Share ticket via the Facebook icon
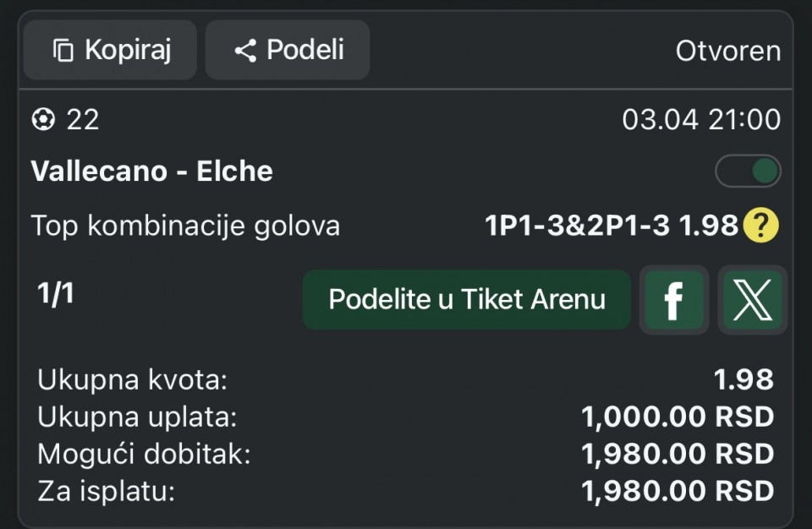The height and width of the screenshot is (529, 812). 673,300
